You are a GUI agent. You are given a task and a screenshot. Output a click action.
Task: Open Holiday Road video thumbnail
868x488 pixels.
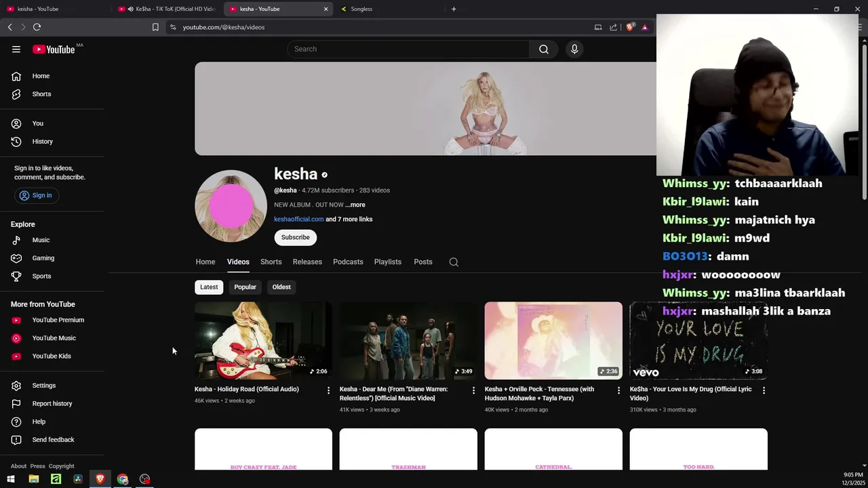pyautogui.click(x=263, y=340)
